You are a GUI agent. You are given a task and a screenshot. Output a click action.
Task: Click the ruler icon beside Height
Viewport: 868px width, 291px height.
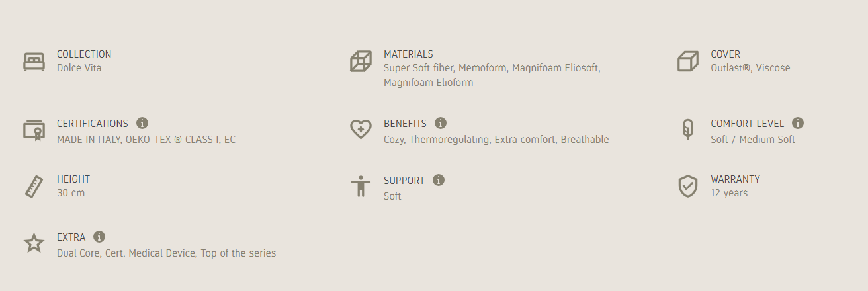point(34,186)
